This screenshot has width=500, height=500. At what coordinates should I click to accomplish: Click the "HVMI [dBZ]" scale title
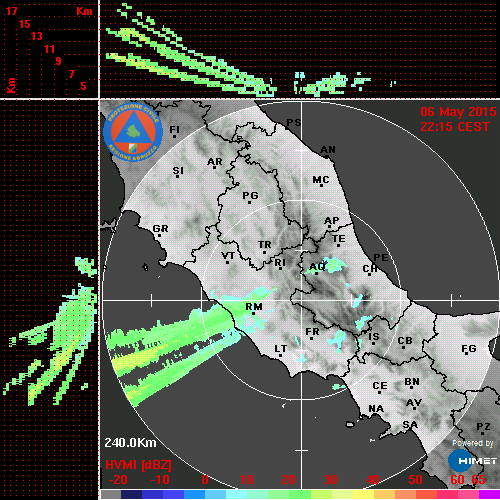pyautogui.click(x=138, y=465)
